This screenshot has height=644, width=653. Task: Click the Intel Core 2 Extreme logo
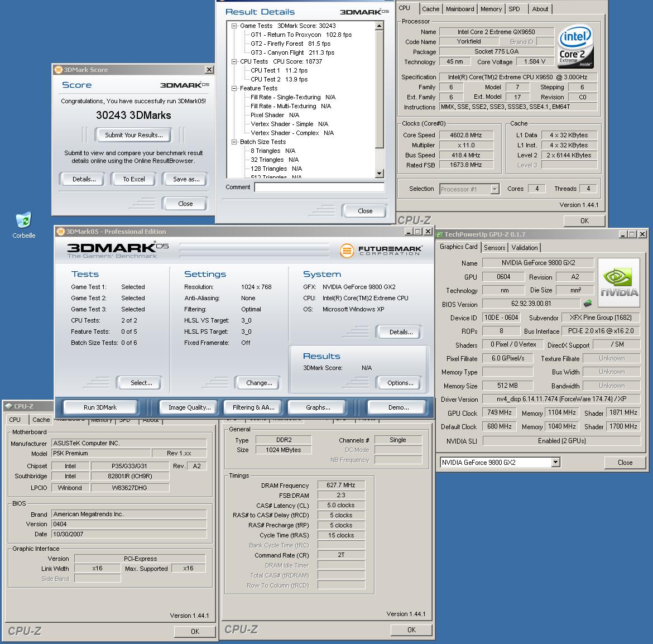point(575,47)
